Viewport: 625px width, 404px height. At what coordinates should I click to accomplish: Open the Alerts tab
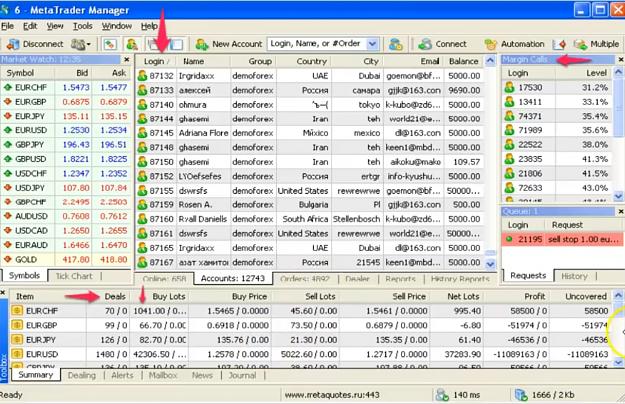[122, 375]
